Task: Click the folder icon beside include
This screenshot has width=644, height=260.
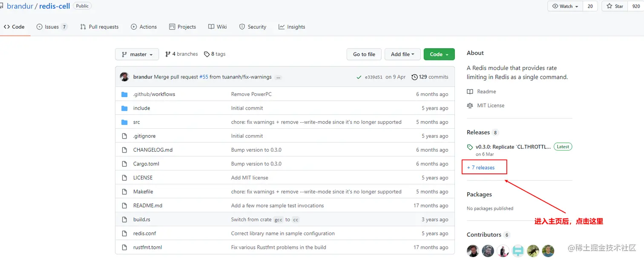Action: (124, 108)
